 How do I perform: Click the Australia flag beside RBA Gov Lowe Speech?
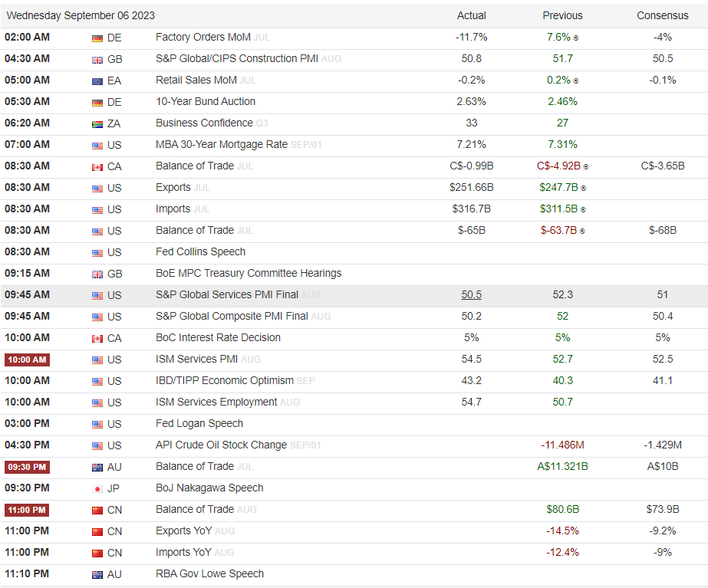[97, 575]
